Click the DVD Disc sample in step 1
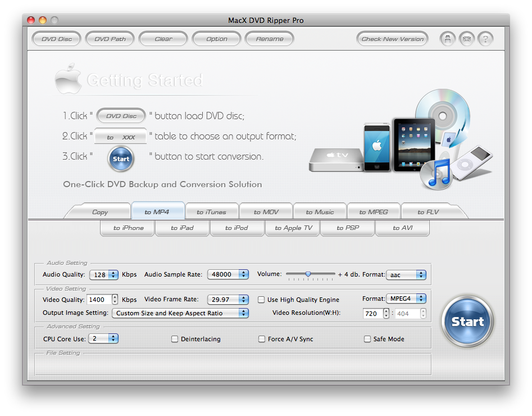This screenshot has height=416, width=532. tap(121, 116)
